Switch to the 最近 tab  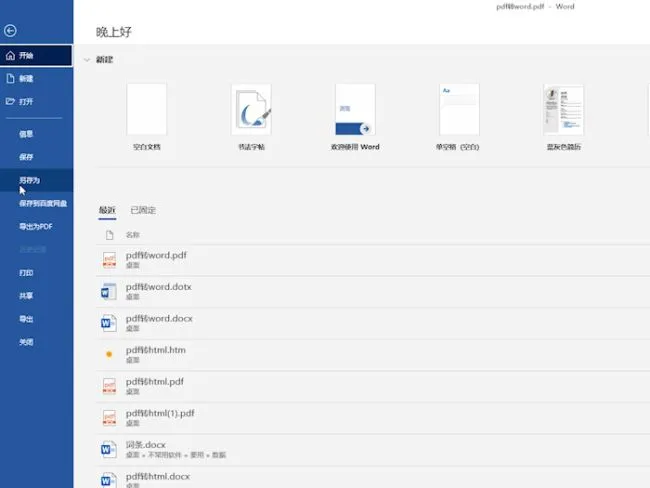pyautogui.click(x=107, y=210)
